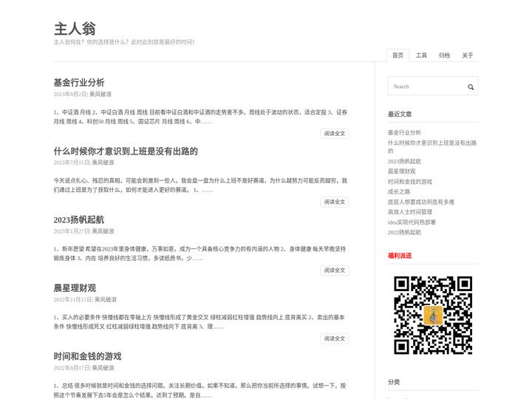Click date 2023年7月15日
Screen dimensions: 532x399
(72, 163)
